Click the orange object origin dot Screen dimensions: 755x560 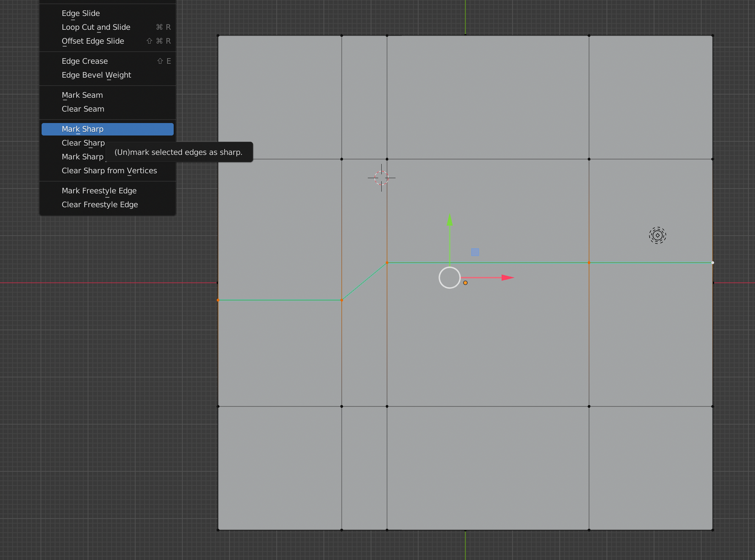pos(465,283)
